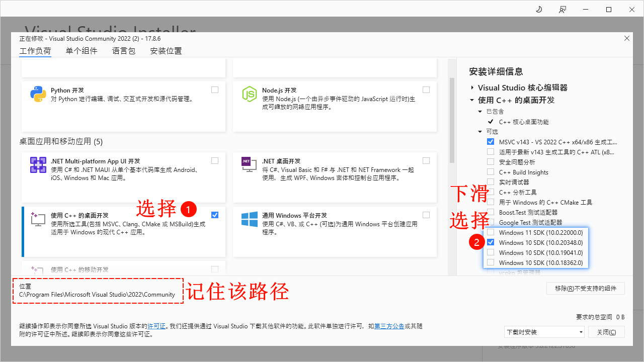Click the 使用 C++ 的移动开发 icon
Screen dimensions: 644x362
point(38,270)
